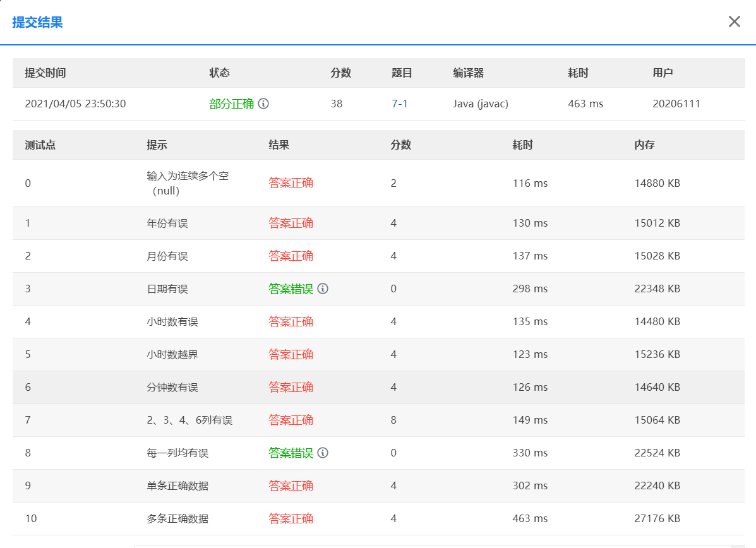Image resolution: width=756 pixels, height=548 pixels.
Task: Click the 状态 column header
Action: 219,73
